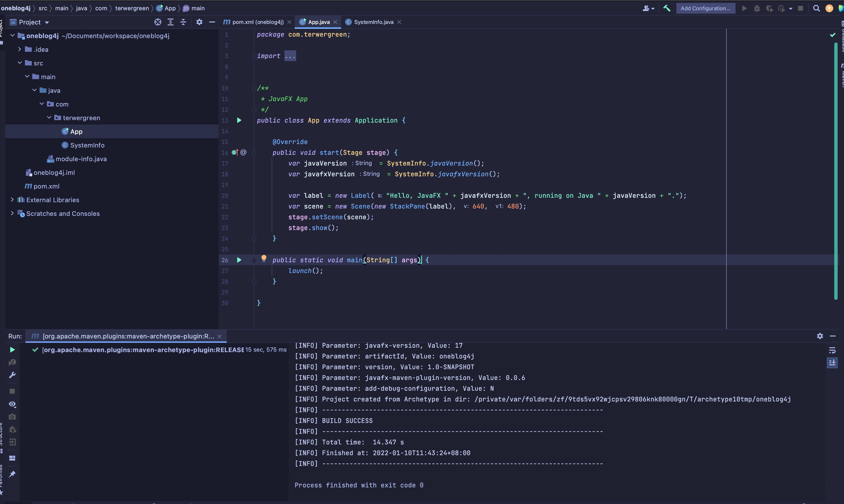Minimize the Run panel with minus icon
Viewport: 844px width, 504px height.
pos(833,336)
